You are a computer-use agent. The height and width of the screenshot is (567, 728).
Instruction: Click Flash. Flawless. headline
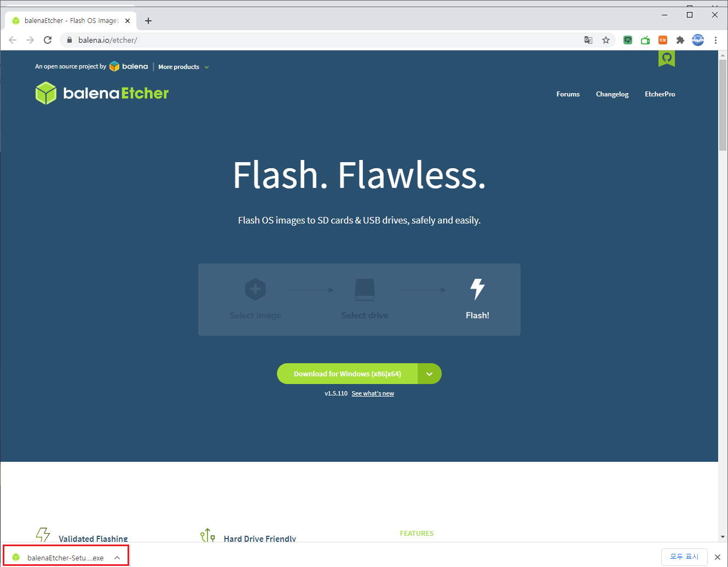tap(359, 175)
